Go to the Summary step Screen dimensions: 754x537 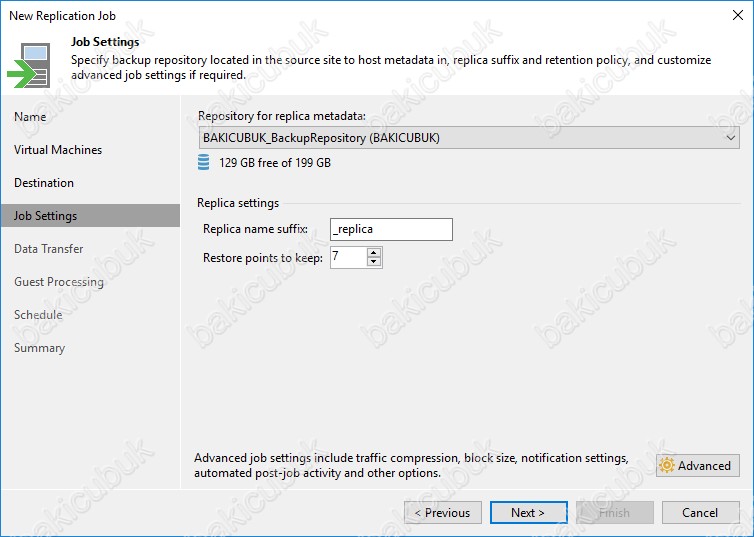point(39,348)
